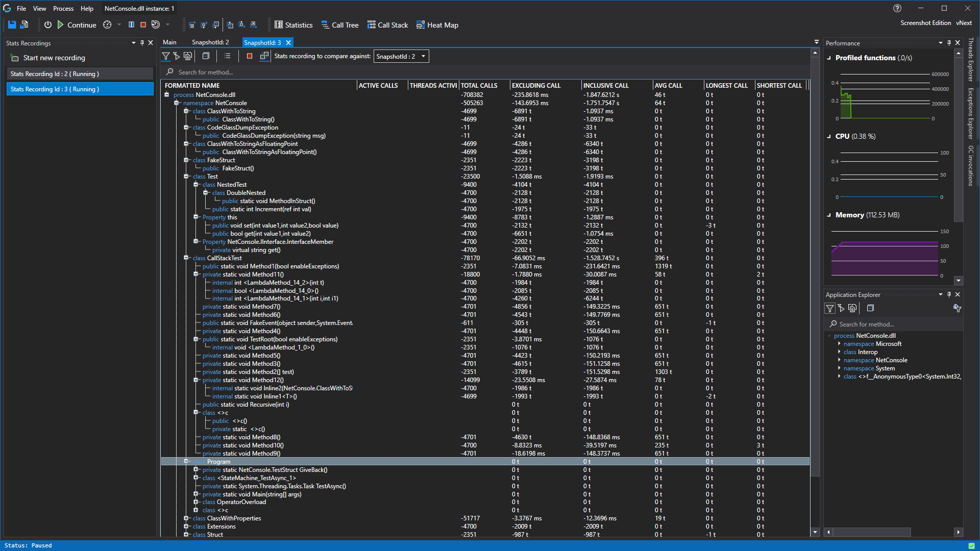The height and width of the screenshot is (551, 980).
Task: Open the Performance panel options dropdown
Action: pyautogui.click(x=940, y=43)
